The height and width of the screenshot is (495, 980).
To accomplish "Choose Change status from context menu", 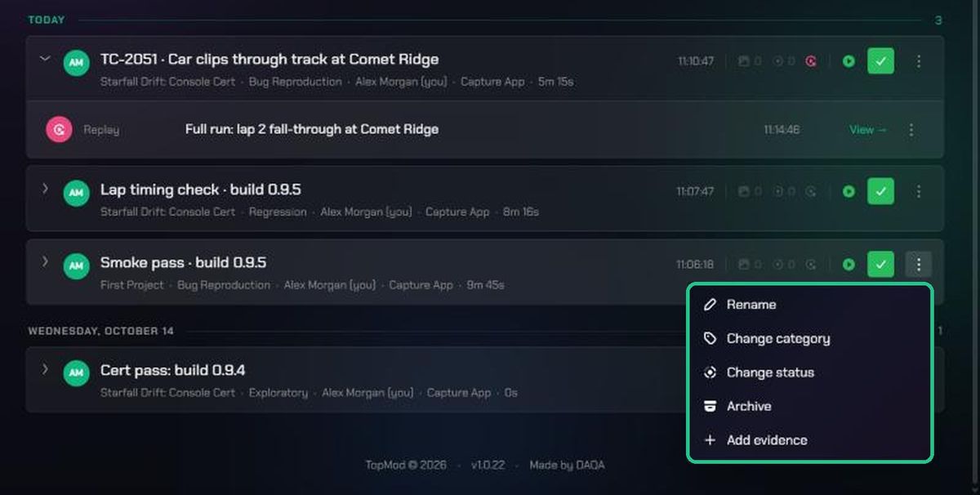I will pyautogui.click(x=809, y=372).
